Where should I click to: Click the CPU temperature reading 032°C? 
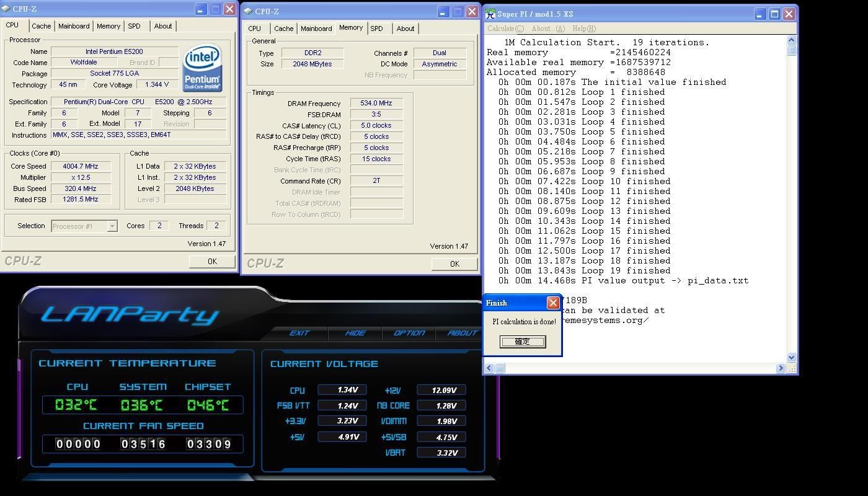[x=76, y=405]
